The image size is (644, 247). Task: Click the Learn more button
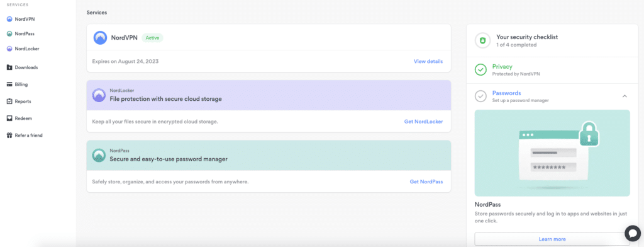coord(552,239)
